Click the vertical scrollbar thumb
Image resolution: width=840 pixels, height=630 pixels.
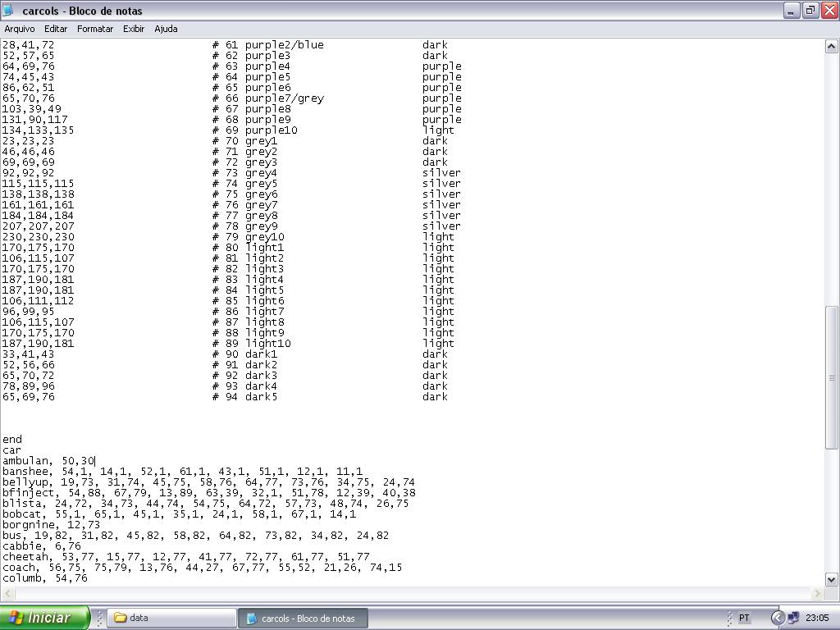tap(831, 377)
